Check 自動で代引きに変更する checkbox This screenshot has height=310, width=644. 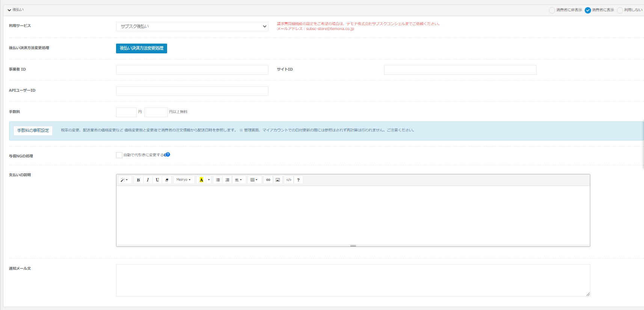click(x=119, y=155)
